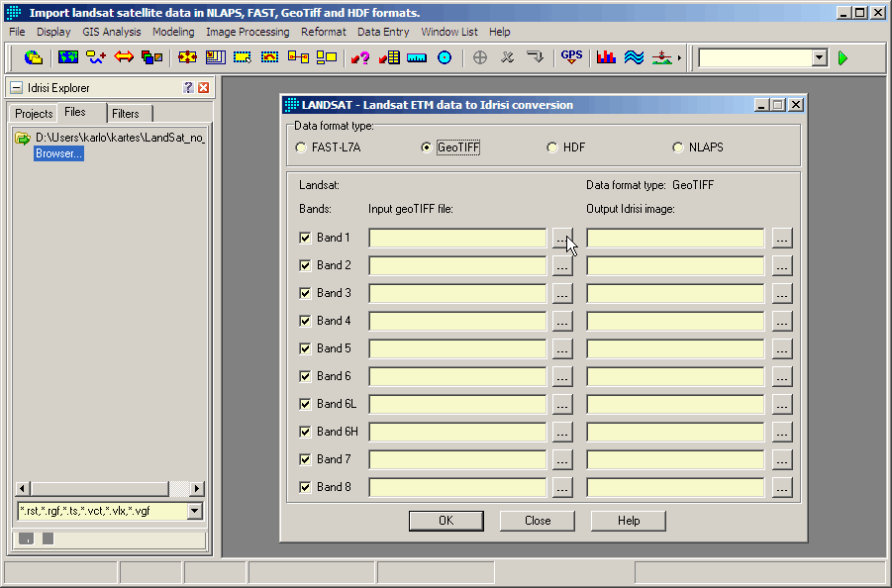Image resolution: width=892 pixels, height=588 pixels.
Task: Open the File menu
Action: coord(17,32)
